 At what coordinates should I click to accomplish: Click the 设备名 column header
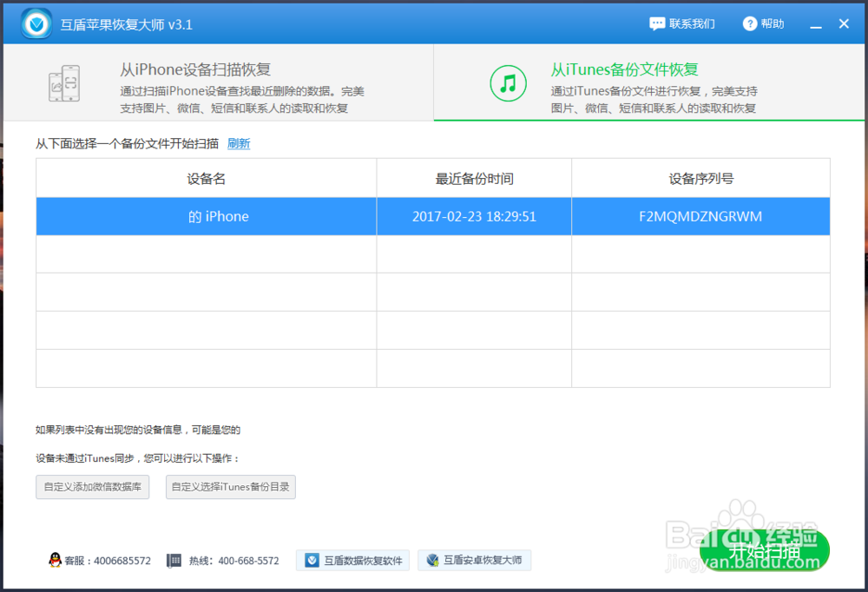(x=205, y=178)
